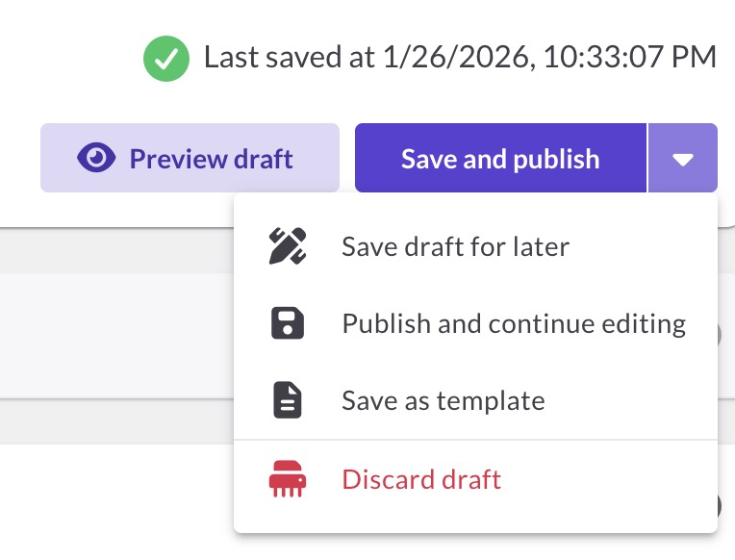Click the eye icon on Preview draft

pos(96,158)
